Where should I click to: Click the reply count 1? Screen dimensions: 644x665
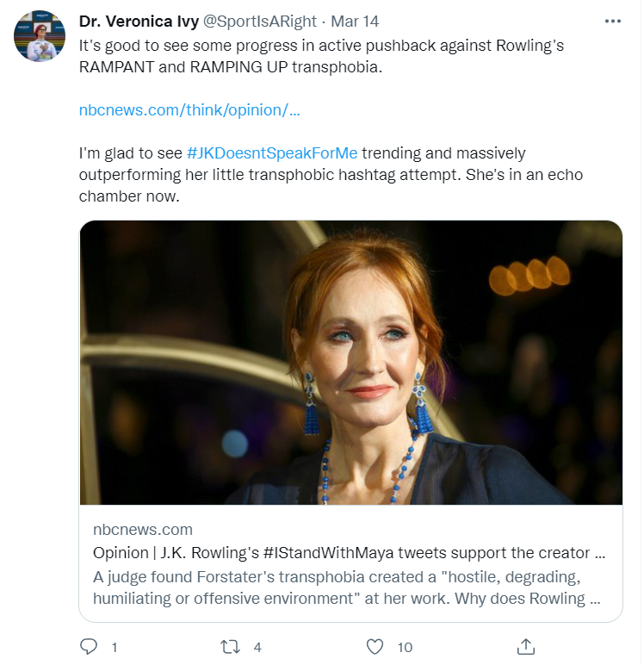point(115,647)
